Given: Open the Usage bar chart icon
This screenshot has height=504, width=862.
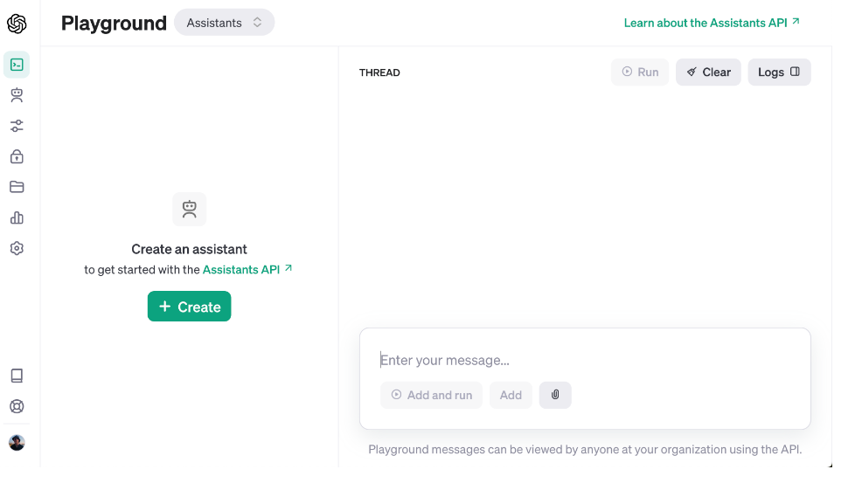Looking at the screenshot, I should (x=17, y=217).
